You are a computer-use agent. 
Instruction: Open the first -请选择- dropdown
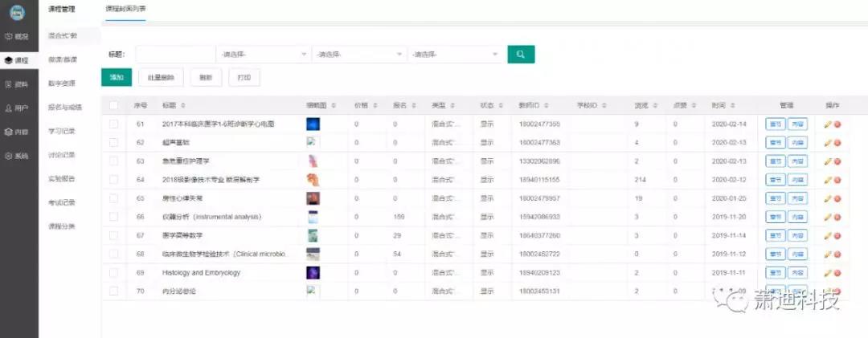click(x=263, y=55)
